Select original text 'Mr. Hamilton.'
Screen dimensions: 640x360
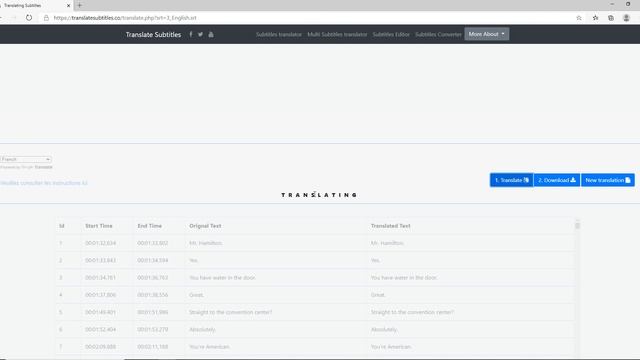click(206, 243)
